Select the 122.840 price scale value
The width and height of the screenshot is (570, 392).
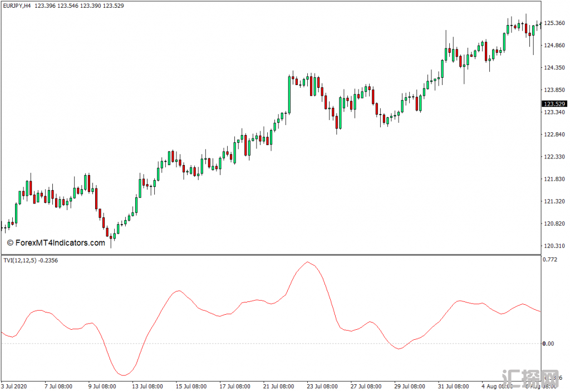point(554,135)
